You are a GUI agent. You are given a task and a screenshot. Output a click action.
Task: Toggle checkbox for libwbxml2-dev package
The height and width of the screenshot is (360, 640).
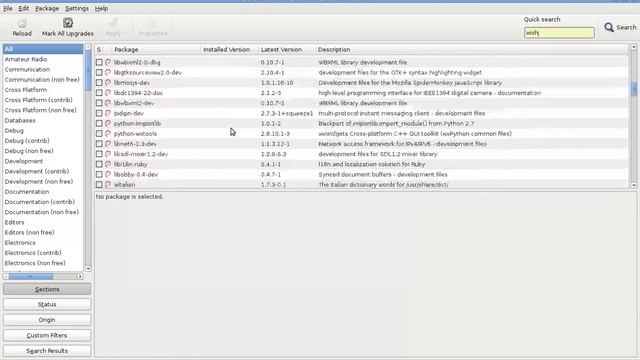coord(99,103)
